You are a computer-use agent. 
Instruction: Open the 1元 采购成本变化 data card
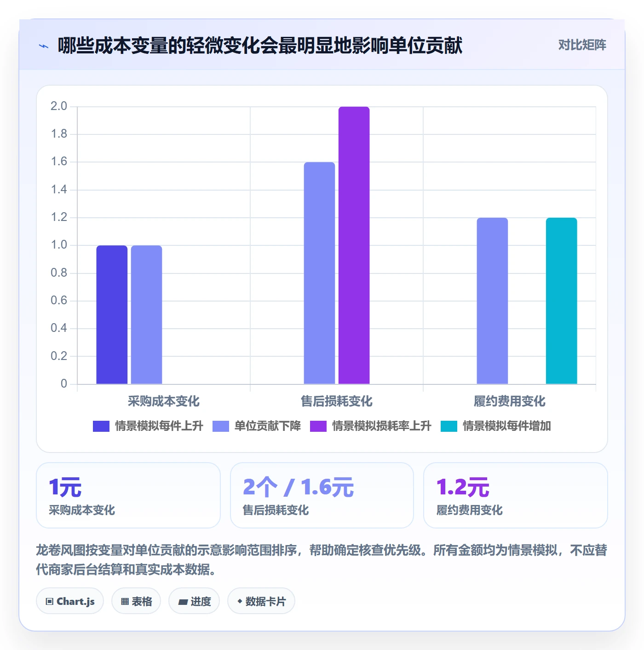(128, 495)
